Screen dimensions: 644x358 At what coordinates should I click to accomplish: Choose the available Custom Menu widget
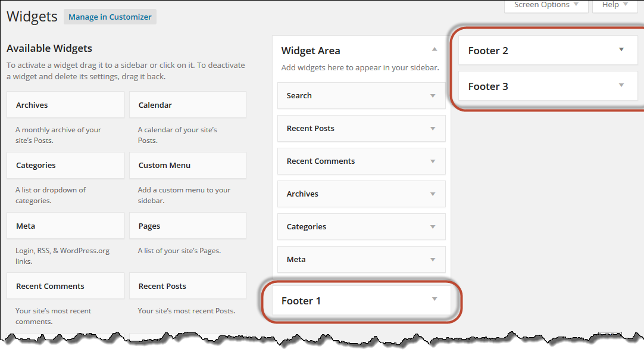[x=187, y=166]
